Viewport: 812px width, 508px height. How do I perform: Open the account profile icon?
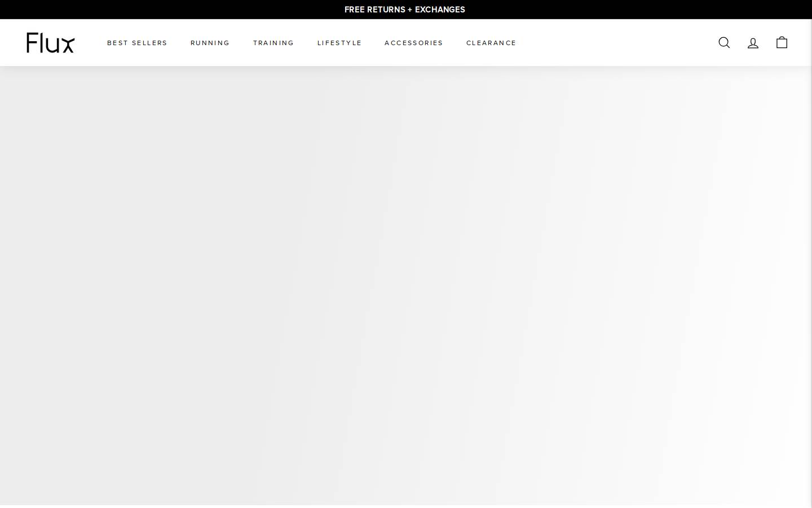pyautogui.click(x=753, y=43)
